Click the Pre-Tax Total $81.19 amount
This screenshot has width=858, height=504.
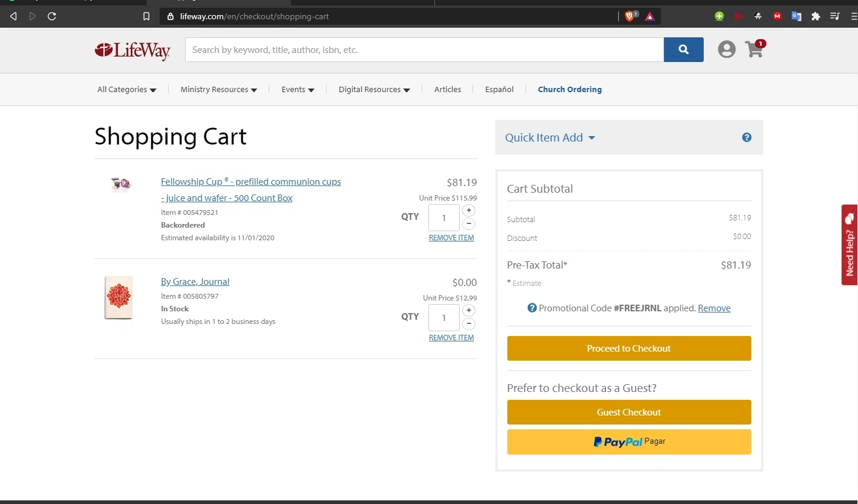pyautogui.click(x=736, y=265)
